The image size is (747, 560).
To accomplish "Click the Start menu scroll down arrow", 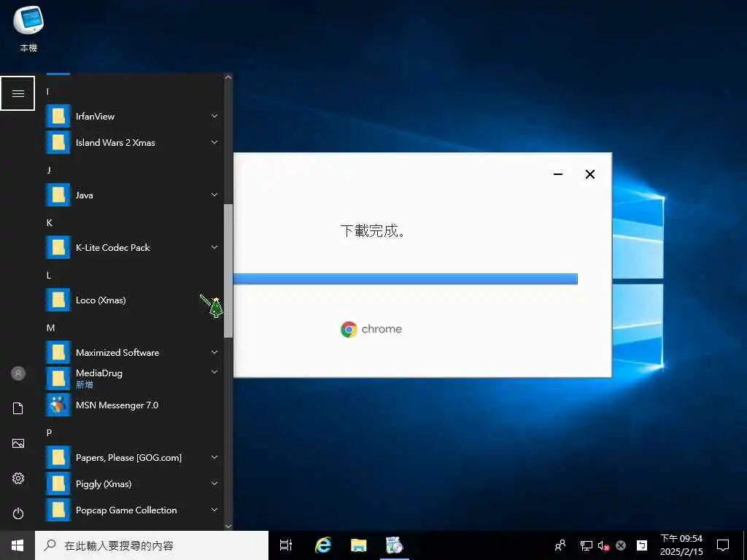I will coord(228,526).
